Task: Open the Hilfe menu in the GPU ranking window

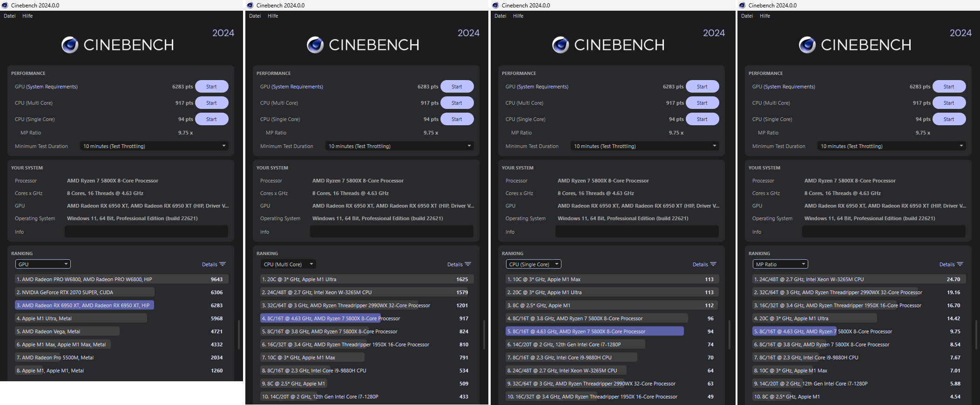Action: (27, 16)
